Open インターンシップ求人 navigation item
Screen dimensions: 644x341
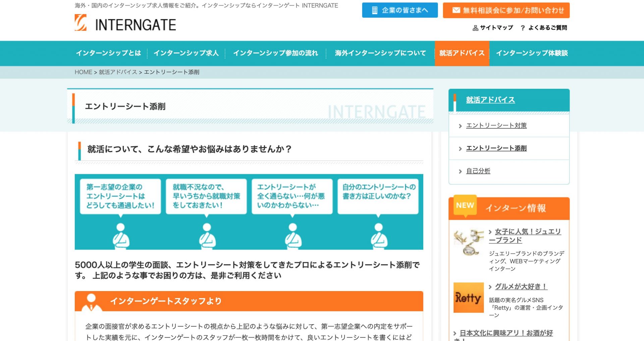[186, 53]
